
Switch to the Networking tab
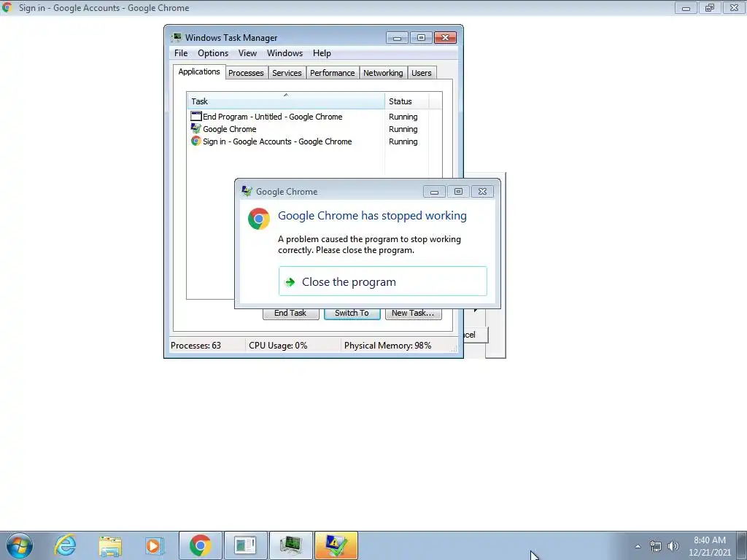tap(383, 73)
